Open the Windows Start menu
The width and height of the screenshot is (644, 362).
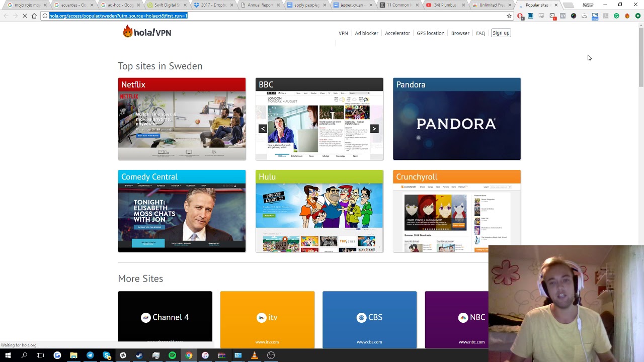point(8,355)
